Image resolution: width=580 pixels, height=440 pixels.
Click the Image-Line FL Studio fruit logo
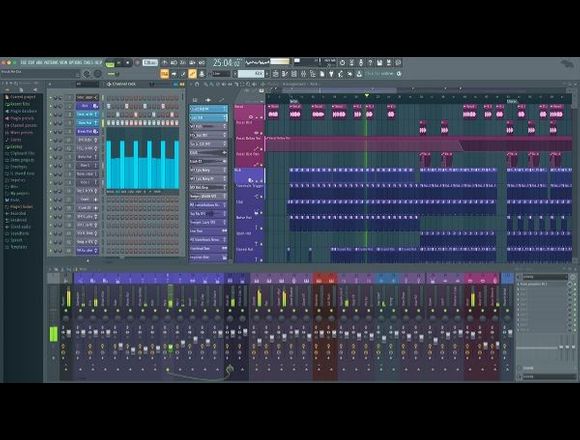[x=568, y=64]
